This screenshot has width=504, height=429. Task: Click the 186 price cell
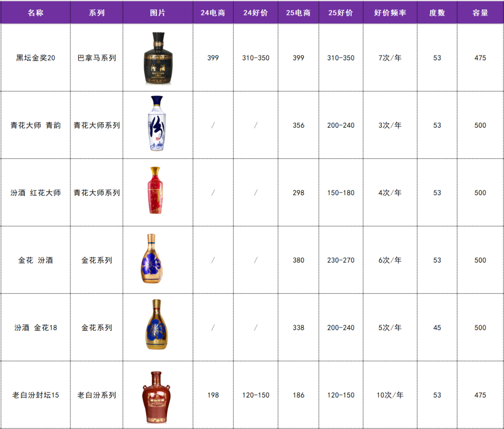click(x=298, y=395)
